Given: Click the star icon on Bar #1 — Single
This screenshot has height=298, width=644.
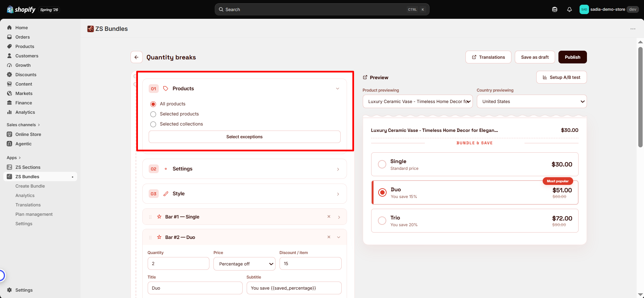Looking at the screenshot, I should coord(159,217).
